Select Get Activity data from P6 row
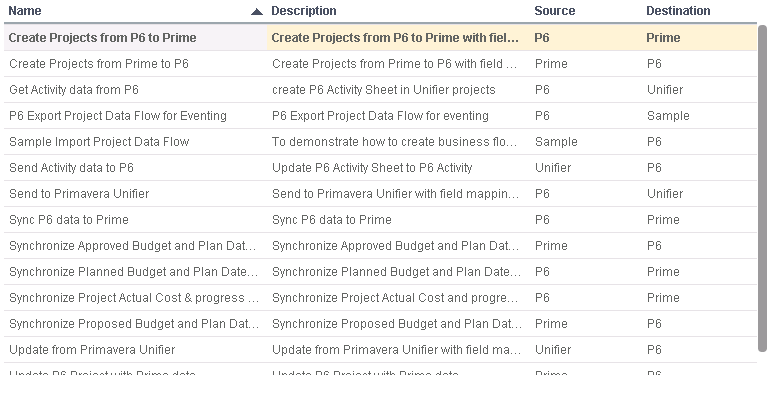The height and width of the screenshot is (408, 778). click(x=73, y=90)
